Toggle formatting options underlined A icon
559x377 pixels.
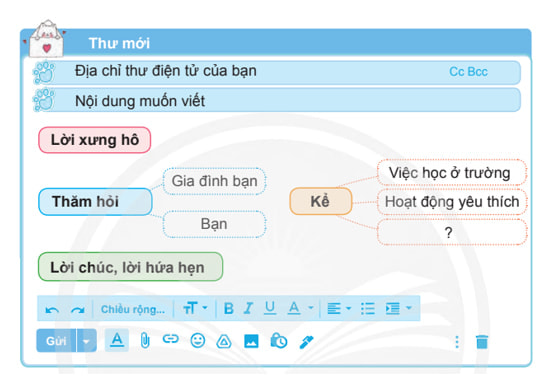tap(117, 340)
